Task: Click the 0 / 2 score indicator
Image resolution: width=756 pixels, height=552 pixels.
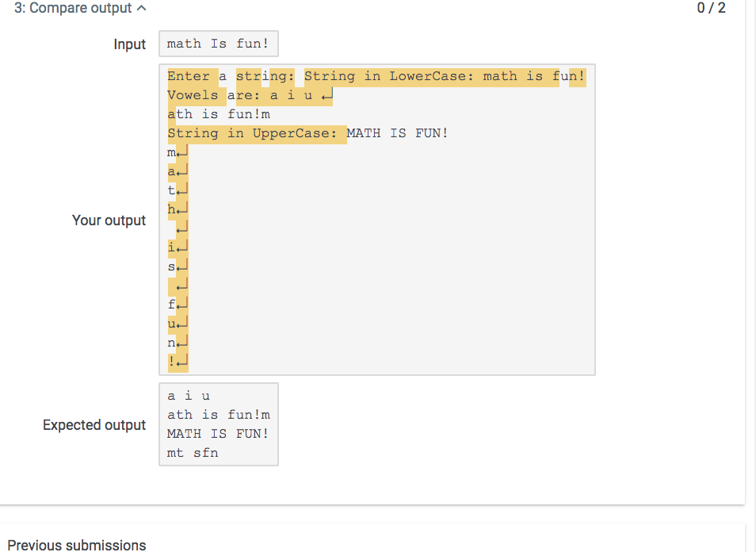Action: pyautogui.click(x=711, y=8)
